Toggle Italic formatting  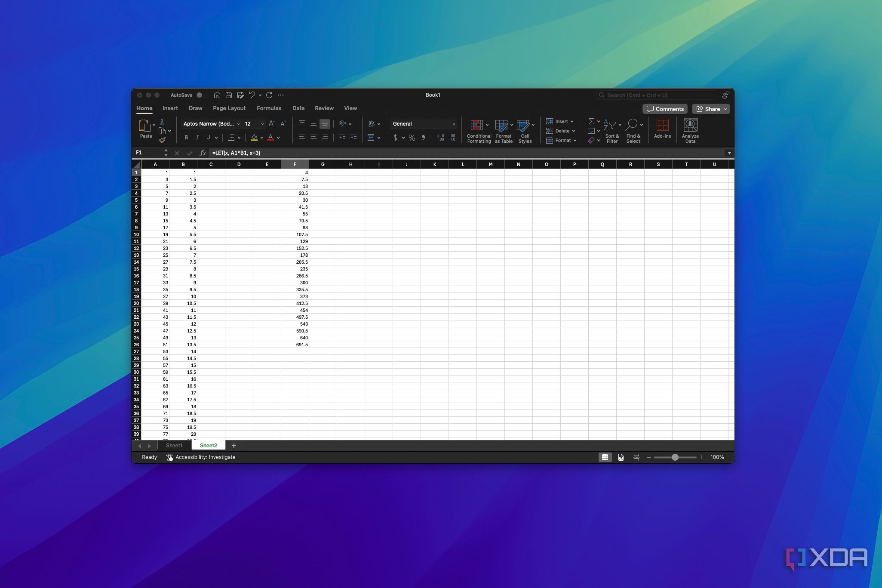click(x=197, y=138)
